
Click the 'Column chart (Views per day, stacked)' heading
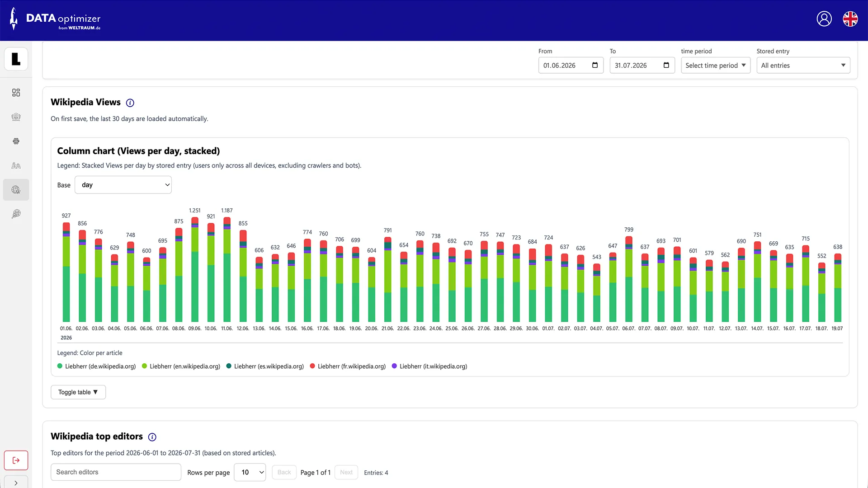click(138, 151)
